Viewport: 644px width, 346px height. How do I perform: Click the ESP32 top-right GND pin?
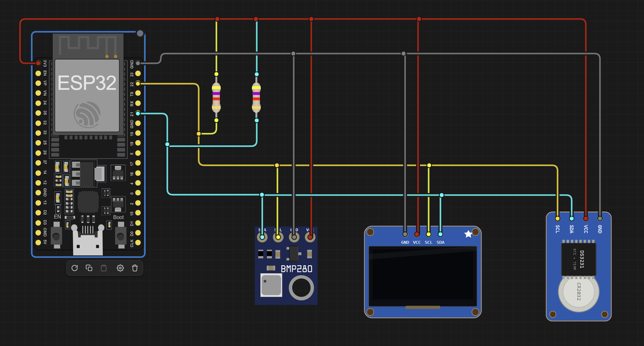click(138, 63)
